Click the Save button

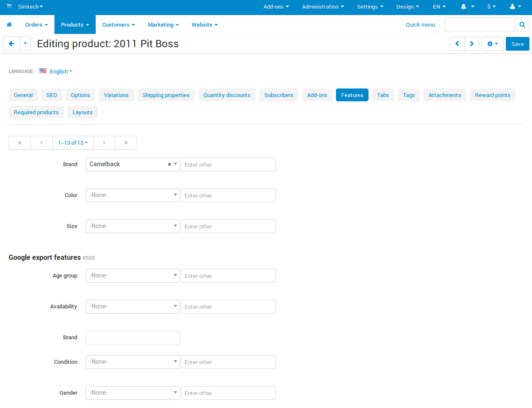517,44
